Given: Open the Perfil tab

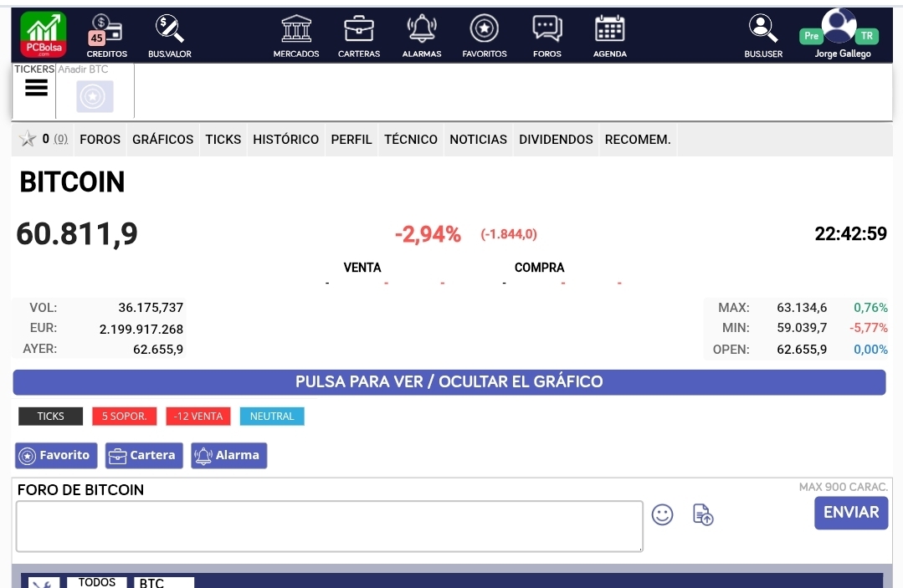Looking at the screenshot, I should click(351, 139).
